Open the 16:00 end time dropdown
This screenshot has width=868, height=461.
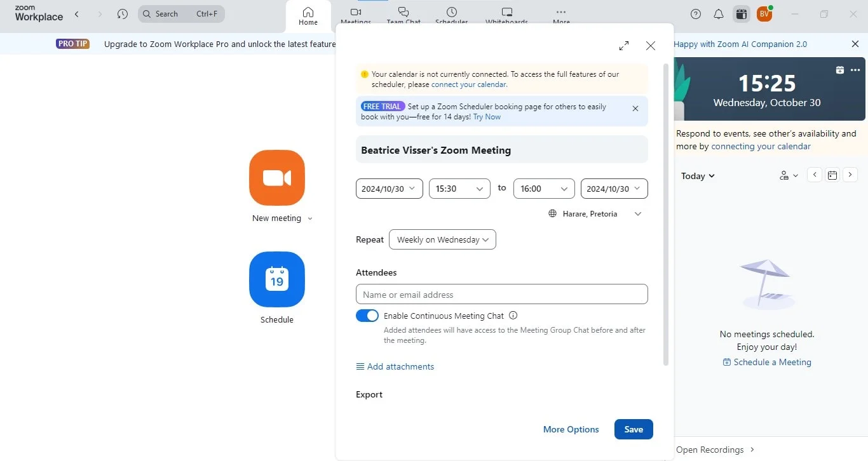point(544,189)
